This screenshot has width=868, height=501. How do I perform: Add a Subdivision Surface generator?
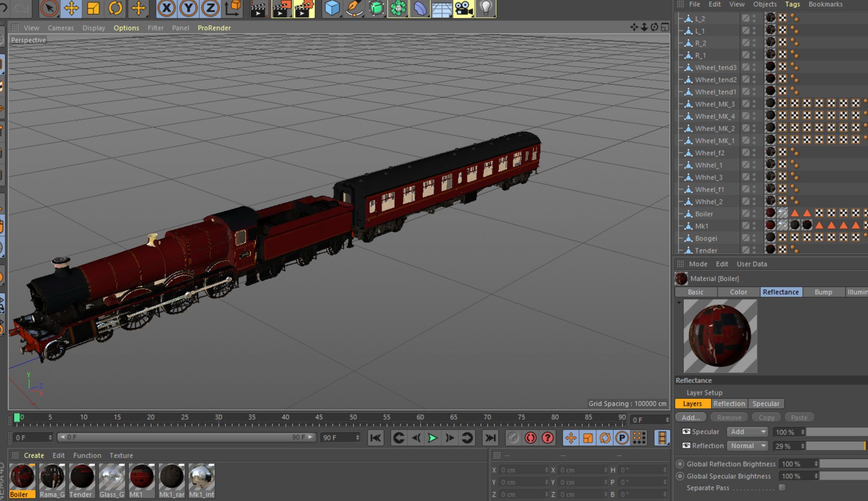376,8
